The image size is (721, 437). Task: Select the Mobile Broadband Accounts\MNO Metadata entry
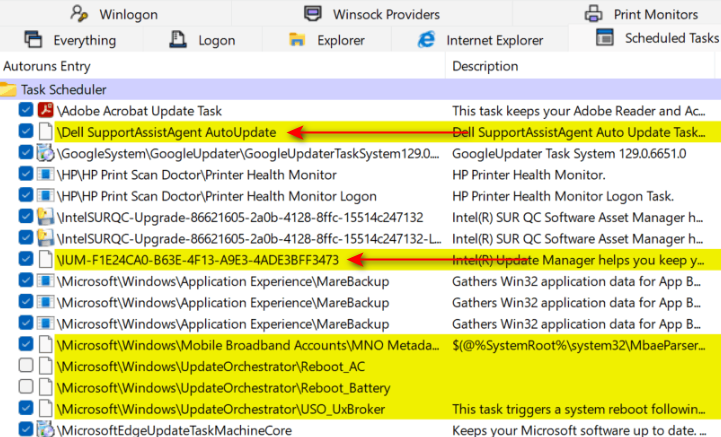click(248, 345)
